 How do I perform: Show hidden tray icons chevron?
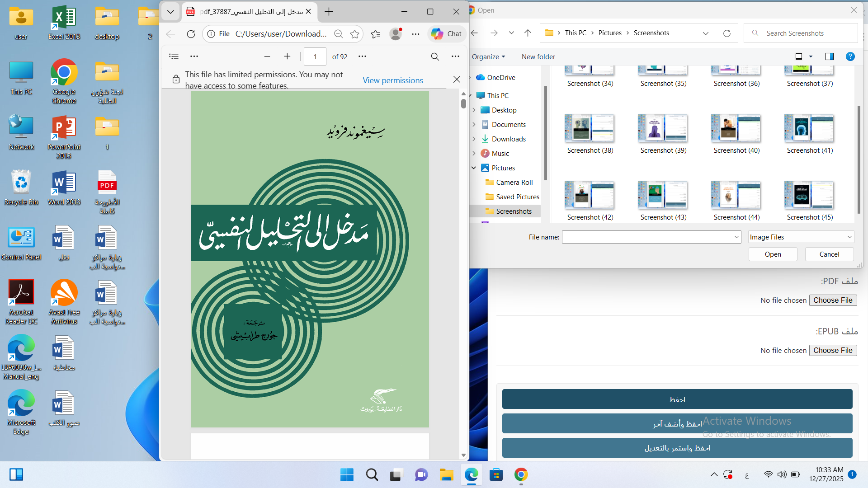pyautogui.click(x=714, y=475)
